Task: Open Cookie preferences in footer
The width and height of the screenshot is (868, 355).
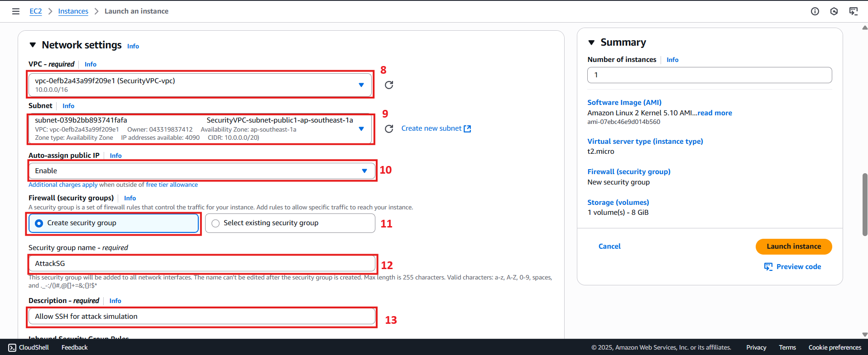Action: pos(835,347)
